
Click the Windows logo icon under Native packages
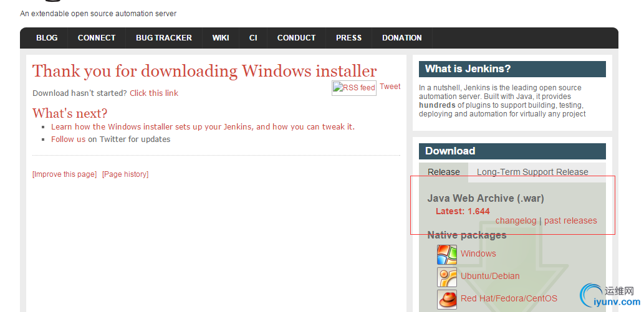pyautogui.click(x=447, y=255)
